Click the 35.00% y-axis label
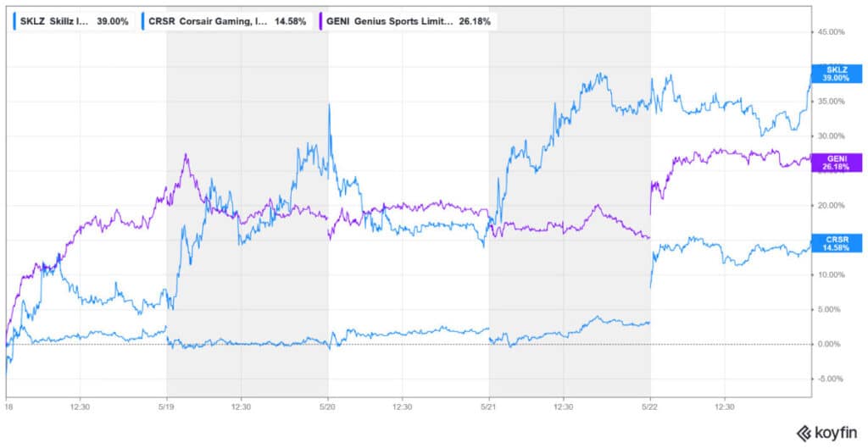The height and width of the screenshot is (448, 868). pyautogui.click(x=831, y=102)
